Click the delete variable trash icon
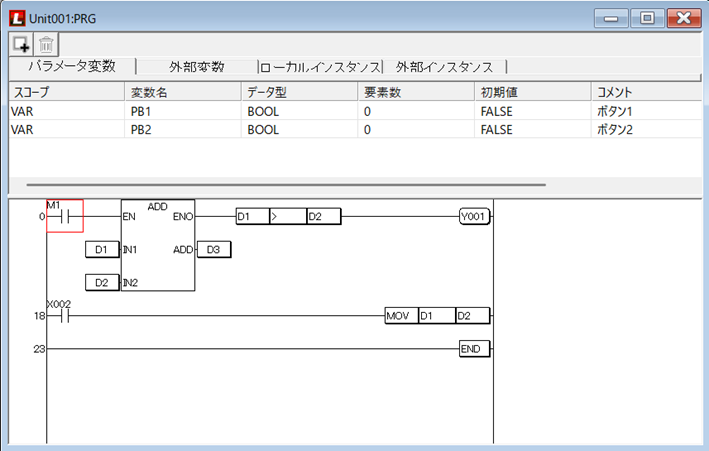The height and width of the screenshot is (451, 709). click(46, 44)
